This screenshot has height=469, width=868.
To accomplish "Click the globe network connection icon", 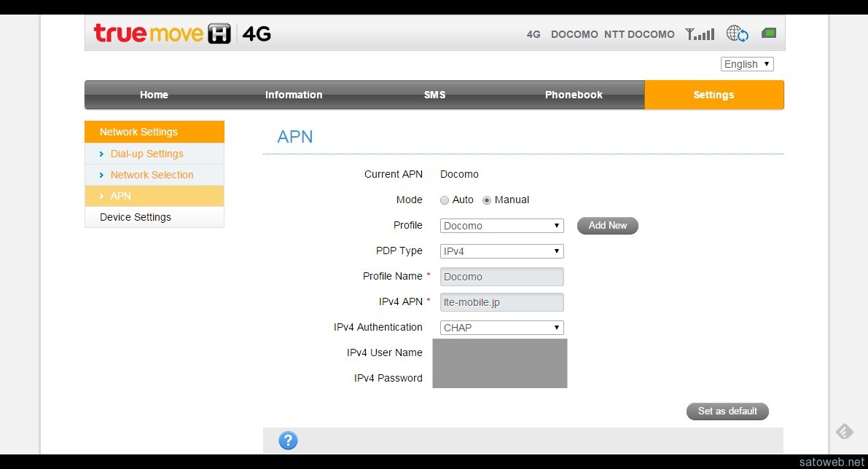I will 736,33.
